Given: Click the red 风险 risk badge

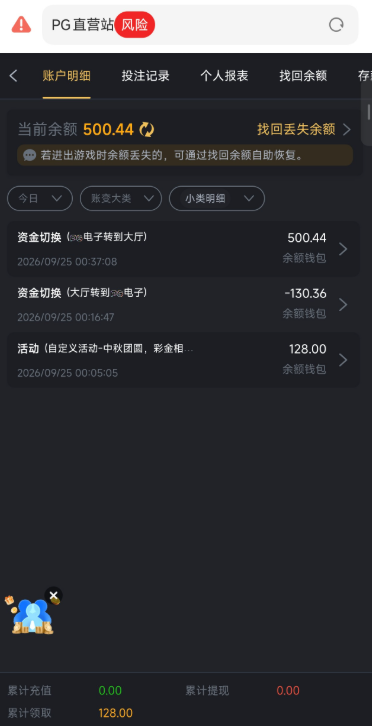Looking at the screenshot, I should [135, 25].
